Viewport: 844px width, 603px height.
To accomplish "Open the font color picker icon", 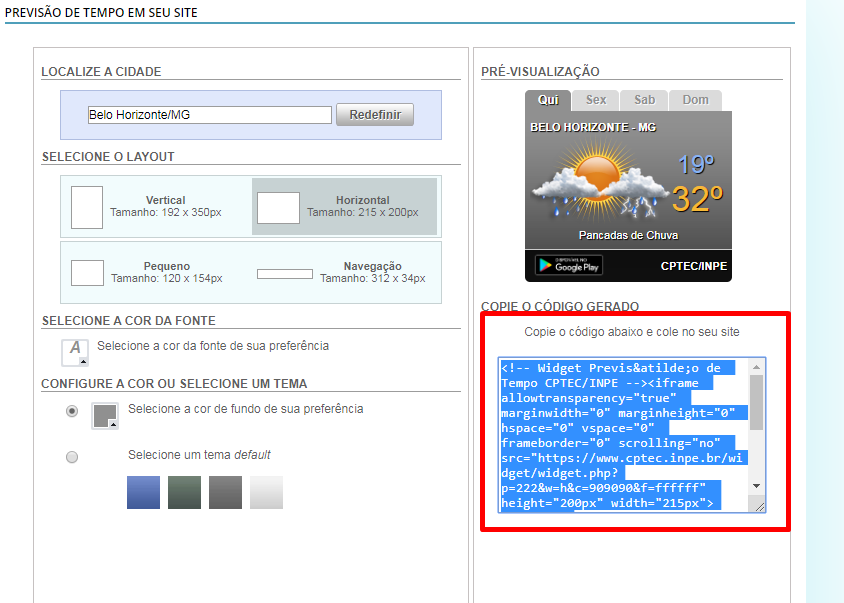I will [x=75, y=351].
